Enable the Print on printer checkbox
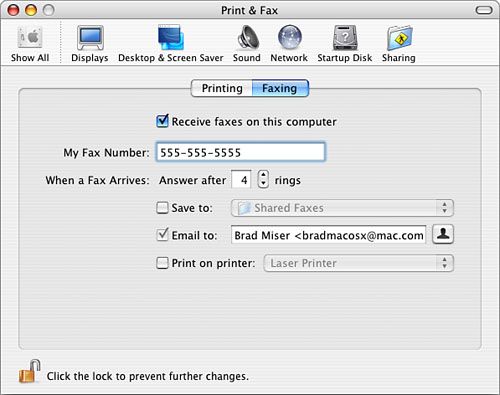This screenshot has height=395, width=500. (x=162, y=263)
